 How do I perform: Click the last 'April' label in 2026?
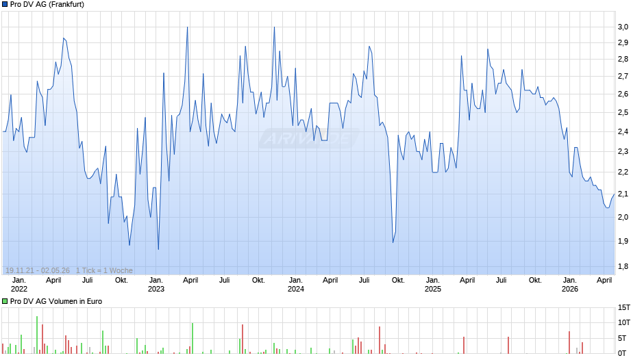[x=604, y=281]
